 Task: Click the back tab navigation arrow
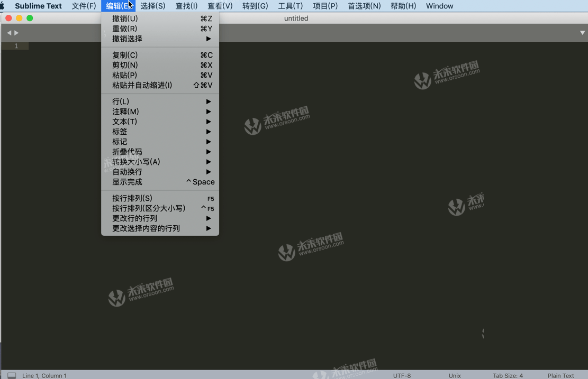pyautogui.click(x=9, y=33)
